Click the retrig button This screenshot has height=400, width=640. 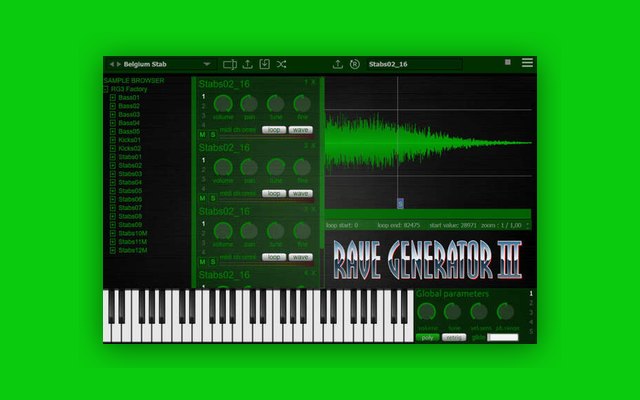tap(454, 338)
